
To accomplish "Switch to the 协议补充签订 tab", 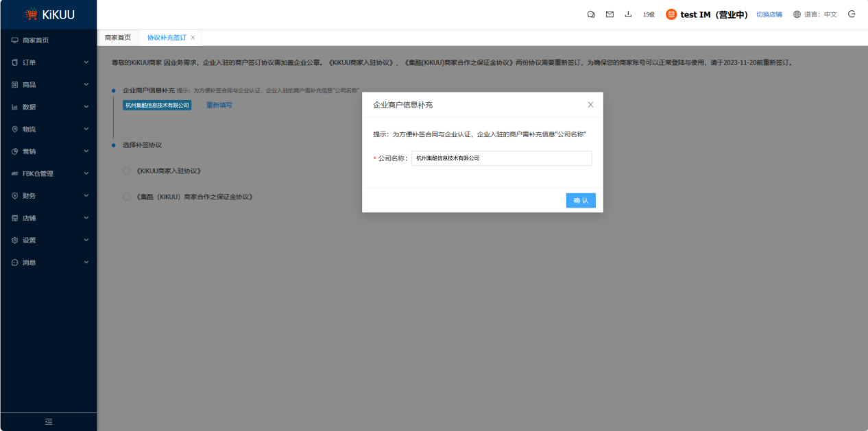I will click(x=167, y=38).
